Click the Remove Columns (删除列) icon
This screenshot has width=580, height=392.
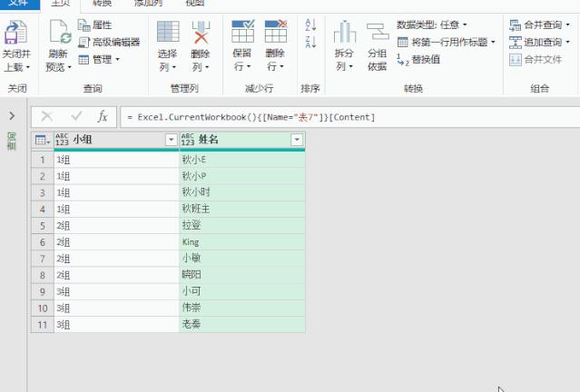[201, 32]
